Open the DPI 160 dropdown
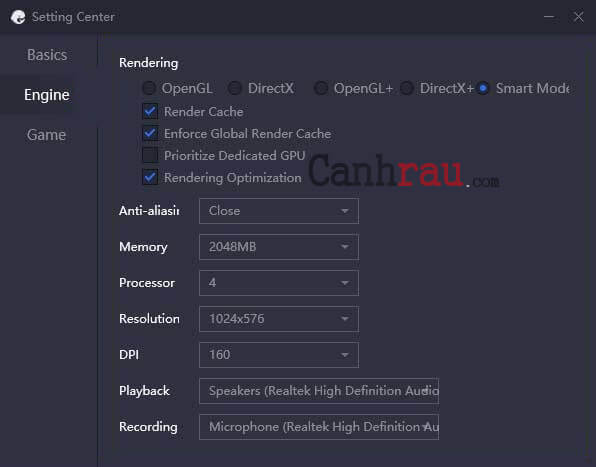This screenshot has width=596, height=467. [279, 355]
